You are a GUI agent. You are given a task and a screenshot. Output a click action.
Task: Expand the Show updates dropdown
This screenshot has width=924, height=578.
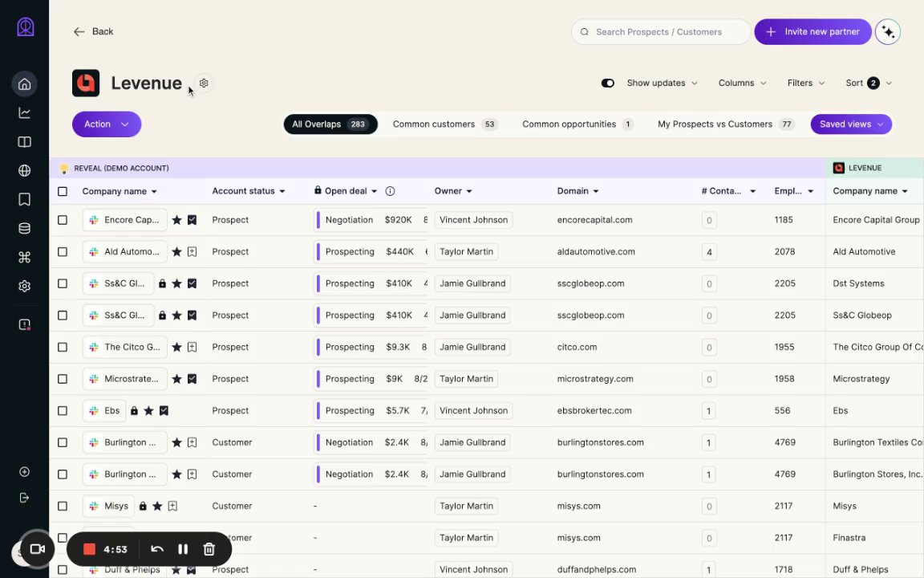tap(663, 83)
